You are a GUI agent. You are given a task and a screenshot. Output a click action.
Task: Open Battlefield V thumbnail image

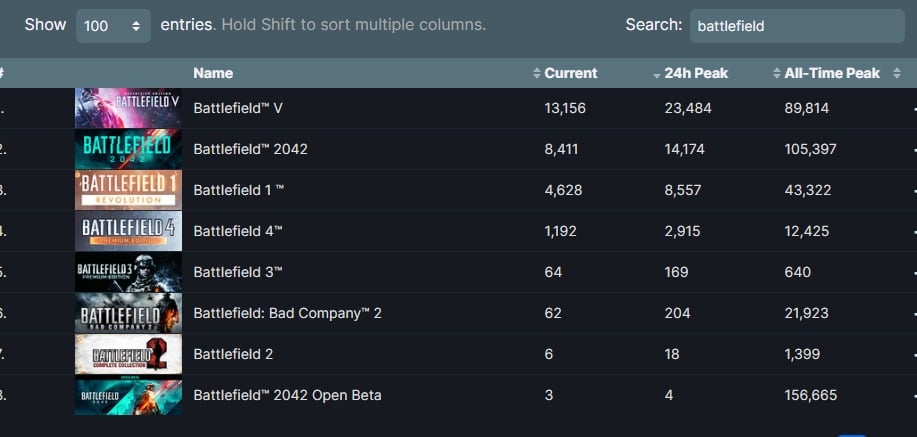point(128,108)
